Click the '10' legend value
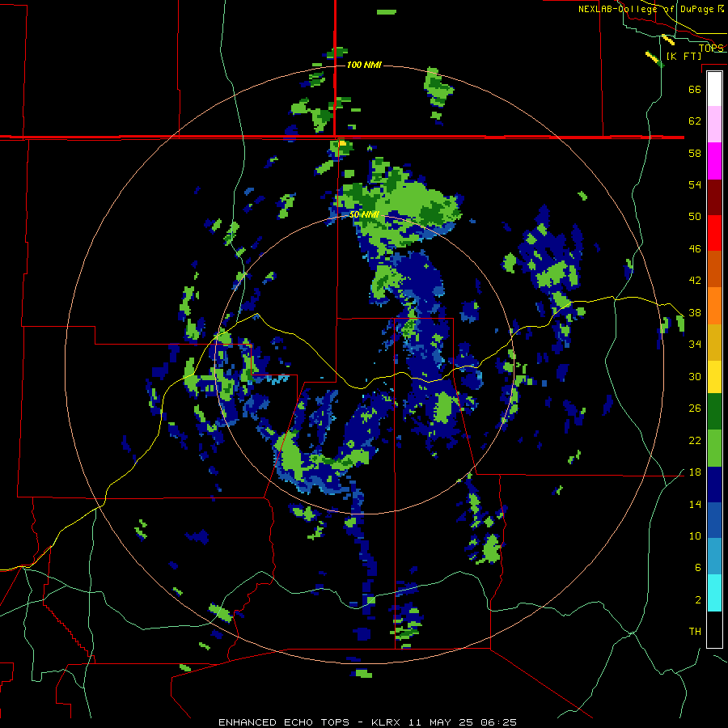Viewport: 728px width, 728px height. [695, 535]
